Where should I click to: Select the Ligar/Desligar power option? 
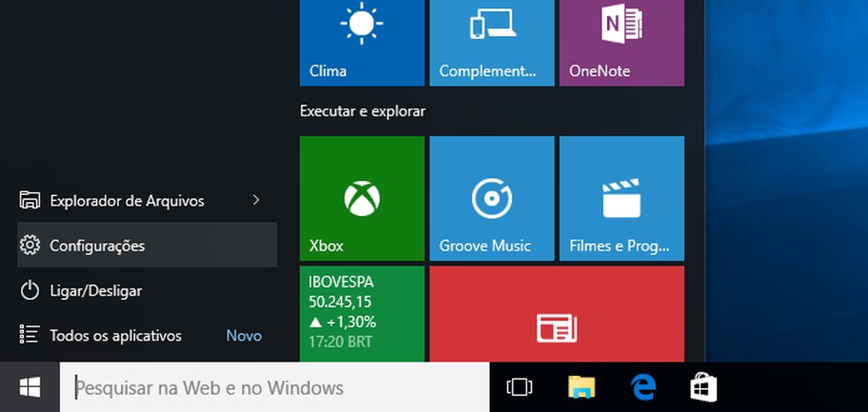(147, 290)
